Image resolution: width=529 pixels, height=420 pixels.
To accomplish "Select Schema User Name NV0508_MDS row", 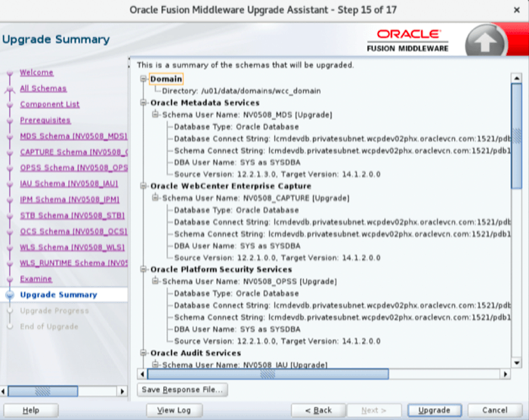I will [247, 115].
